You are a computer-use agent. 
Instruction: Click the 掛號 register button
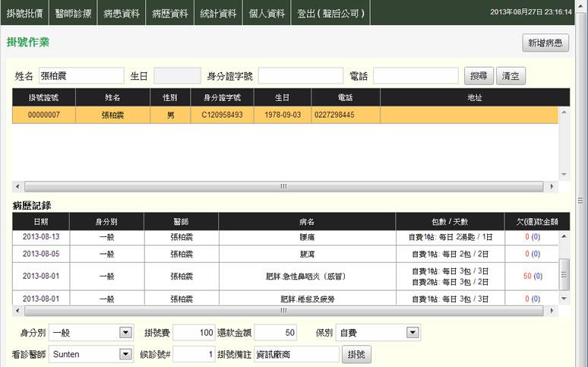click(356, 354)
